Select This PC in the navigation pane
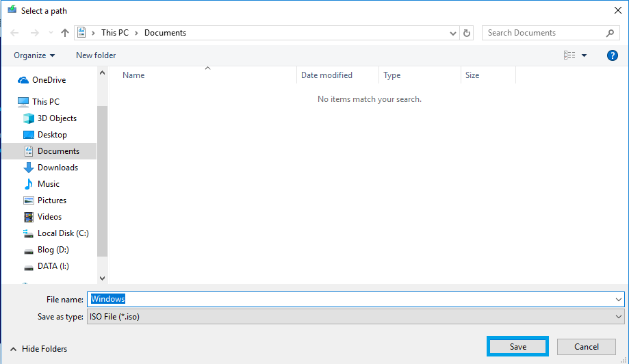Viewport: 629px width, 364px height. pyautogui.click(x=46, y=102)
